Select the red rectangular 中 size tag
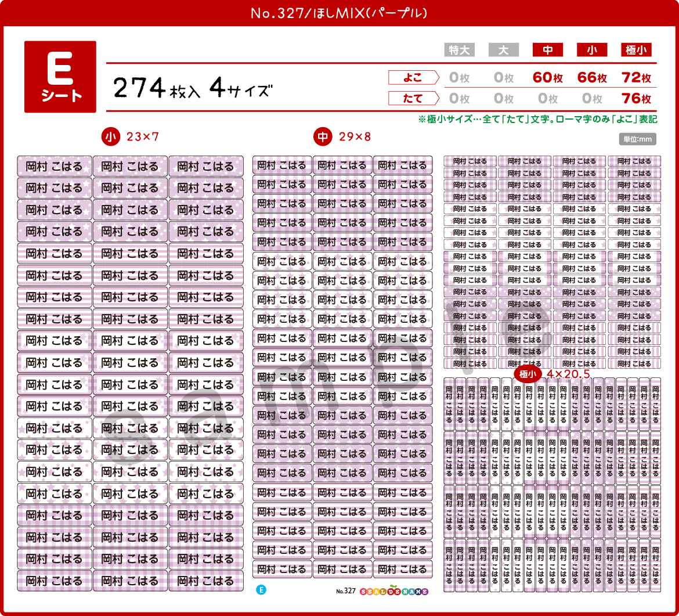Image resolution: width=679 pixels, height=616 pixels. pyautogui.click(x=548, y=50)
